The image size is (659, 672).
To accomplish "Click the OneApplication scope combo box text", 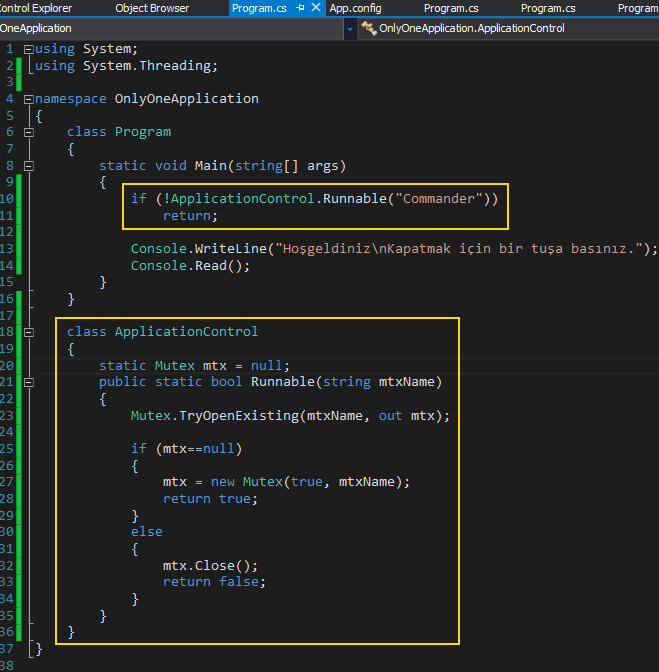I will tap(36, 28).
